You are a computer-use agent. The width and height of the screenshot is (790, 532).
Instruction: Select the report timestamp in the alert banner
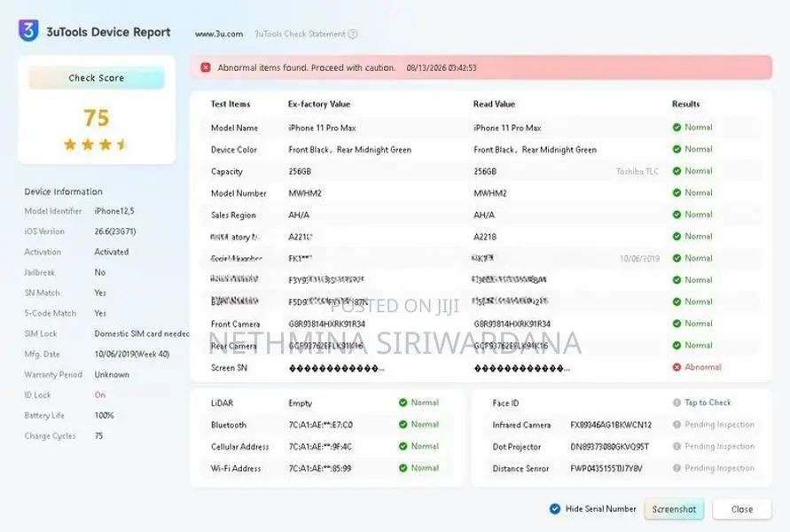click(x=442, y=67)
